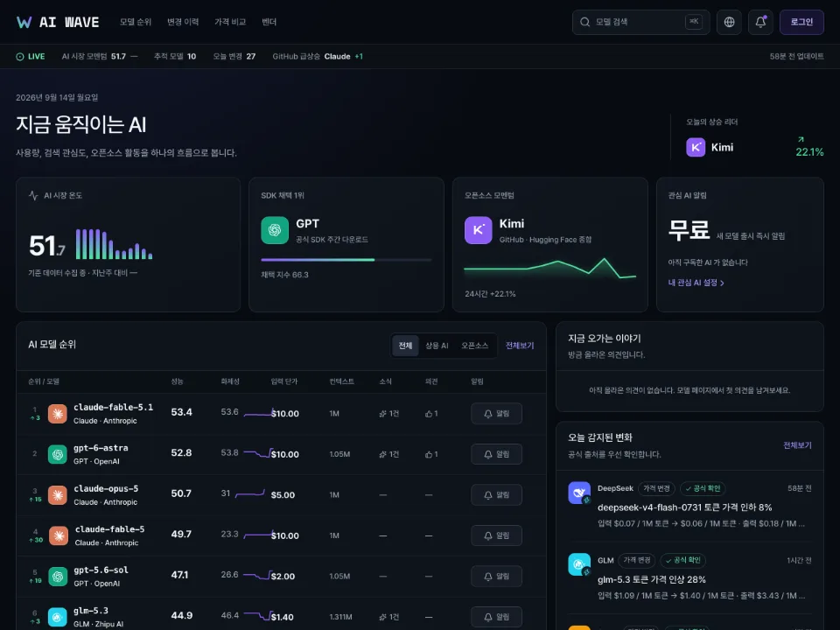Open 전체보기 link in AI 모델 순위
Screen dimensions: 840x630
click(x=520, y=346)
